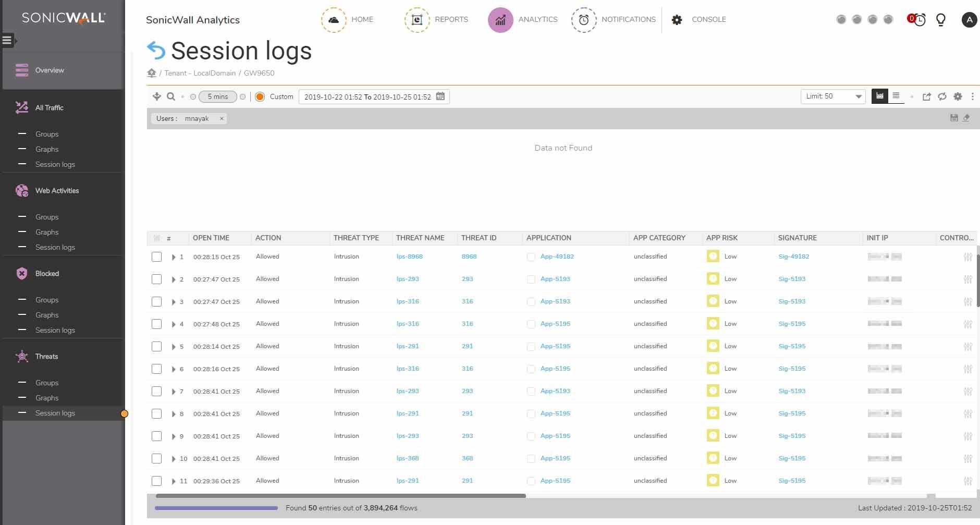Refresh the session logs
Viewport: 980px width, 525px height.
tap(942, 96)
